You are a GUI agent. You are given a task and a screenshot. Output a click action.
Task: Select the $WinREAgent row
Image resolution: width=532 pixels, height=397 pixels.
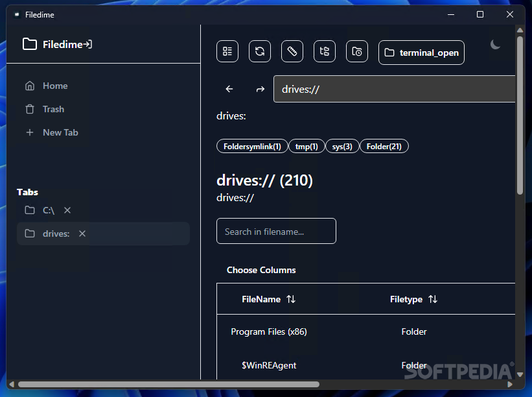365,365
